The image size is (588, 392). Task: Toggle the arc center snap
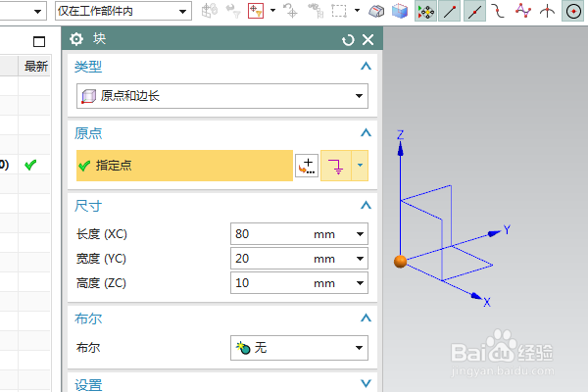pos(573,11)
